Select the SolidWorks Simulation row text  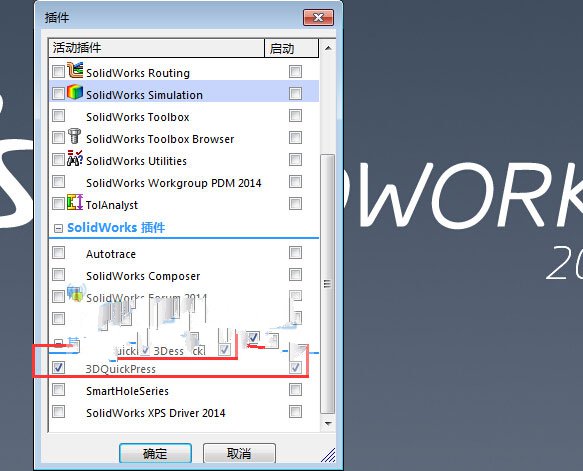[144, 95]
